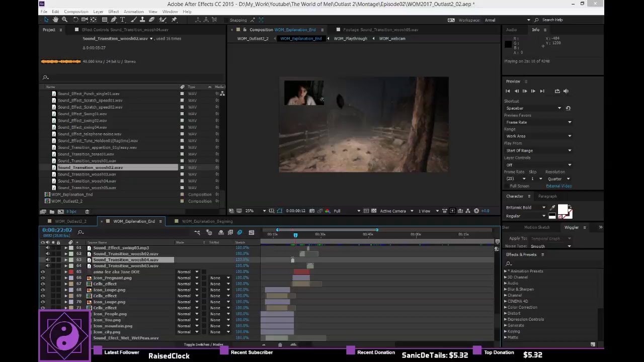644x362 pixels.
Task: Open blending mode dropdown for Icon_Pregnant.png
Action: pyautogui.click(x=188, y=278)
